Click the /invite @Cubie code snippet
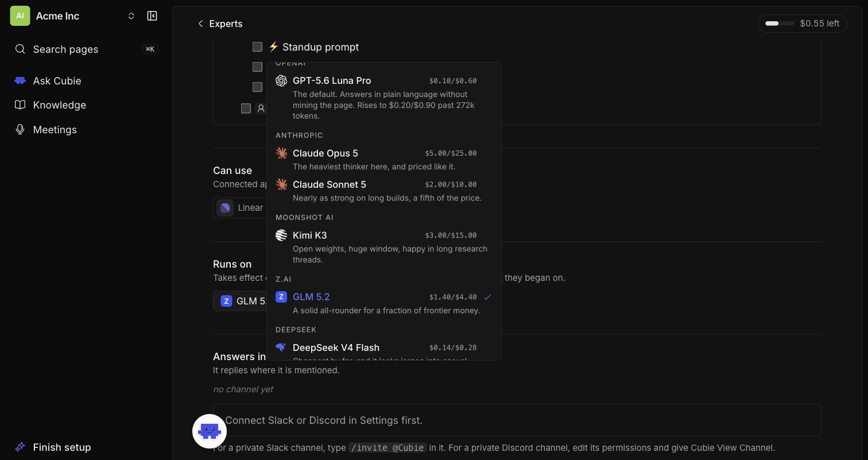 tap(387, 448)
